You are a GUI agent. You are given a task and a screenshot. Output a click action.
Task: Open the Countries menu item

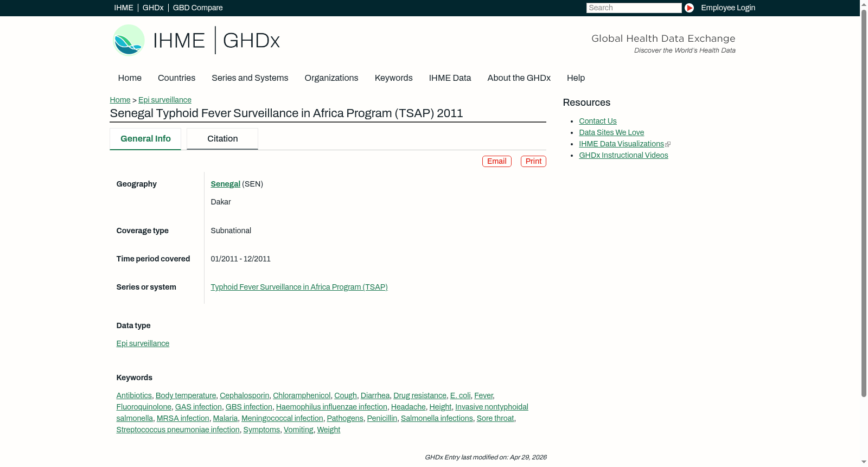(176, 78)
